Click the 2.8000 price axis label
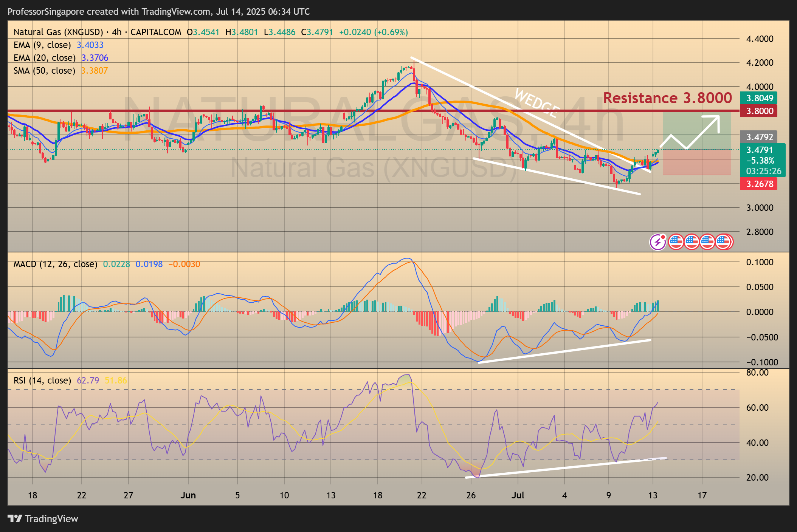797x532 pixels. [x=760, y=232]
